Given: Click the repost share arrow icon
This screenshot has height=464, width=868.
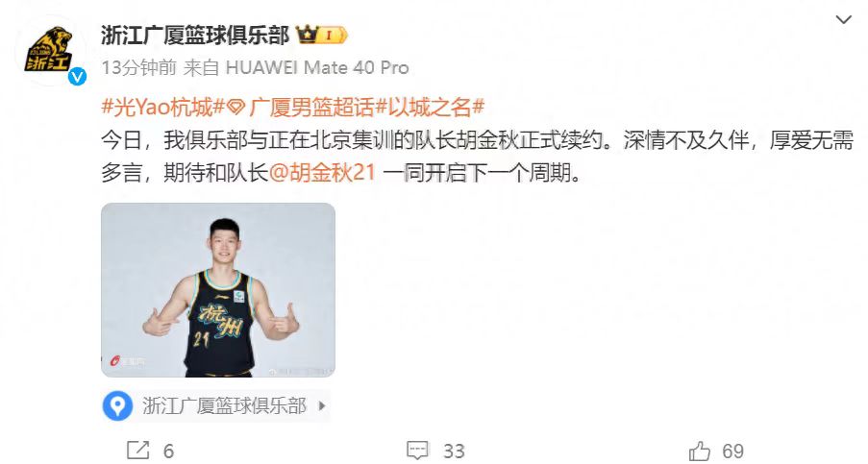Looking at the screenshot, I should point(137,451).
